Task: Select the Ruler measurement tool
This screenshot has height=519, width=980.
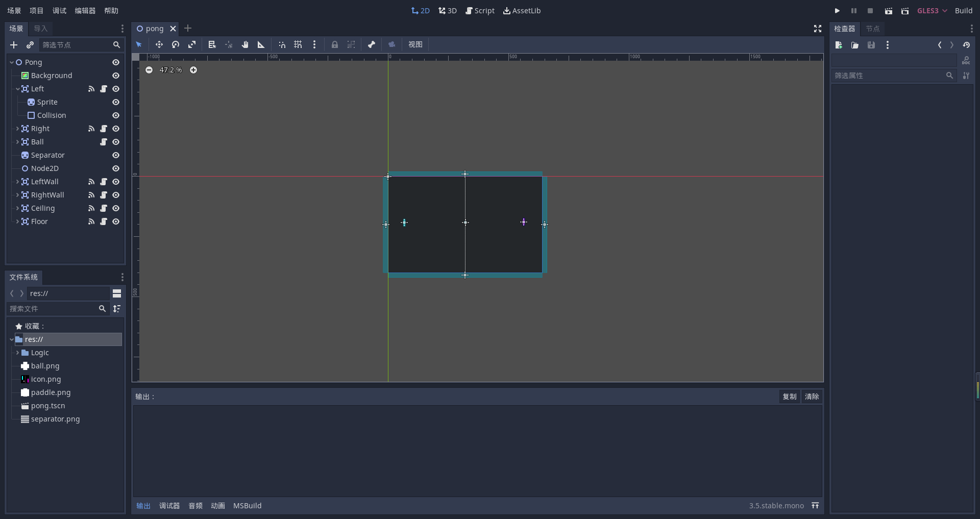Action: coord(261,45)
